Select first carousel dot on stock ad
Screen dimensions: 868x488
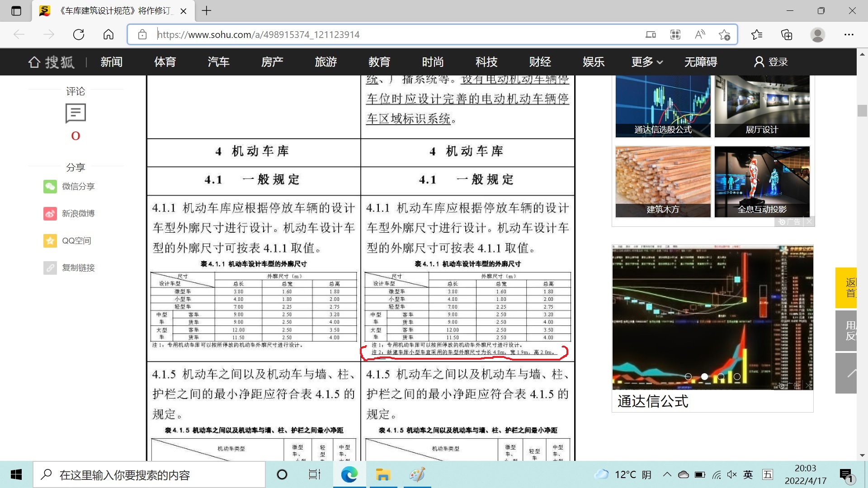pos(688,376)
